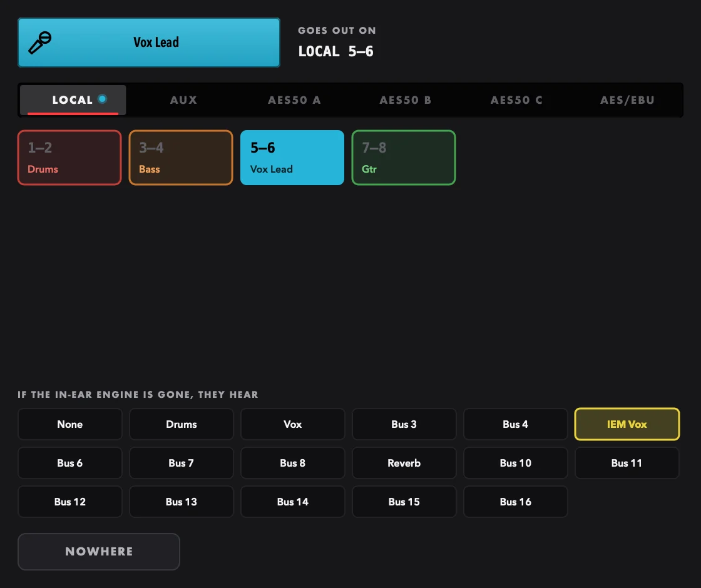Choose the Bus 15 option
701x588 pixels.
coord(404,502)
